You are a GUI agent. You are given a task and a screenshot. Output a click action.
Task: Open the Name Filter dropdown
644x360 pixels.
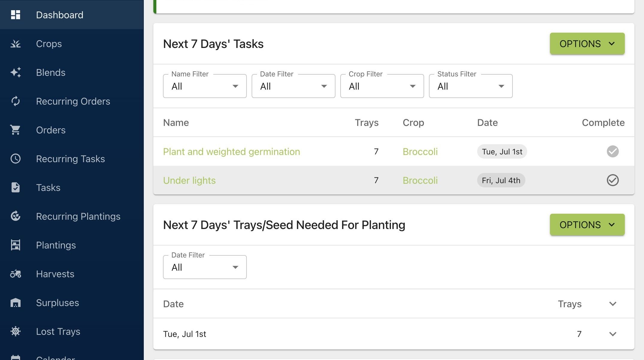coord(205,86)
